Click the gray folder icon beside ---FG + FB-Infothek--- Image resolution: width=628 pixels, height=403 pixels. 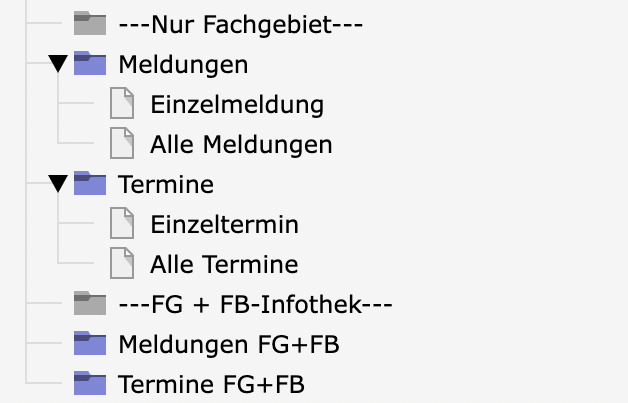point(90,304)
